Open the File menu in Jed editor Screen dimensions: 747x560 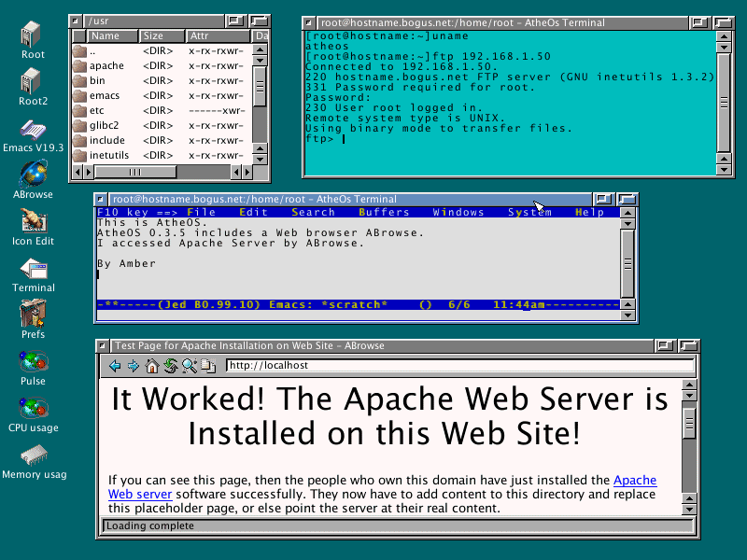(201, 213)
